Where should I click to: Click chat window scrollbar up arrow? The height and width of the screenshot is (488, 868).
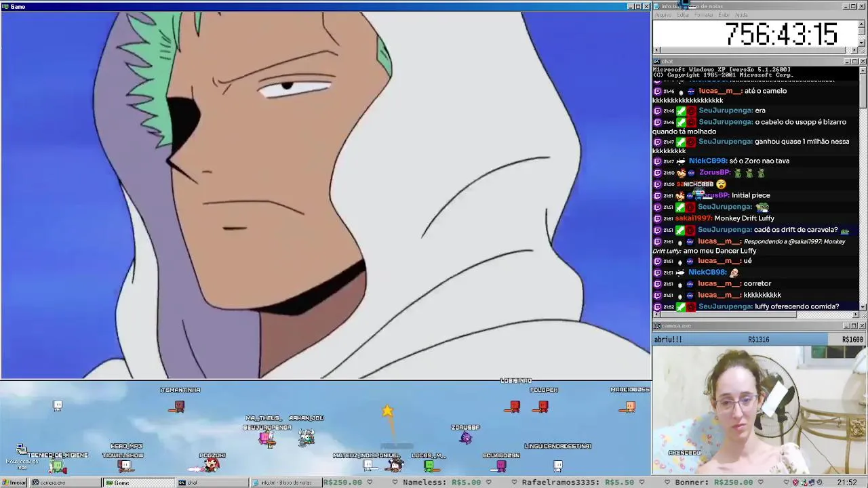click(863, 70)
